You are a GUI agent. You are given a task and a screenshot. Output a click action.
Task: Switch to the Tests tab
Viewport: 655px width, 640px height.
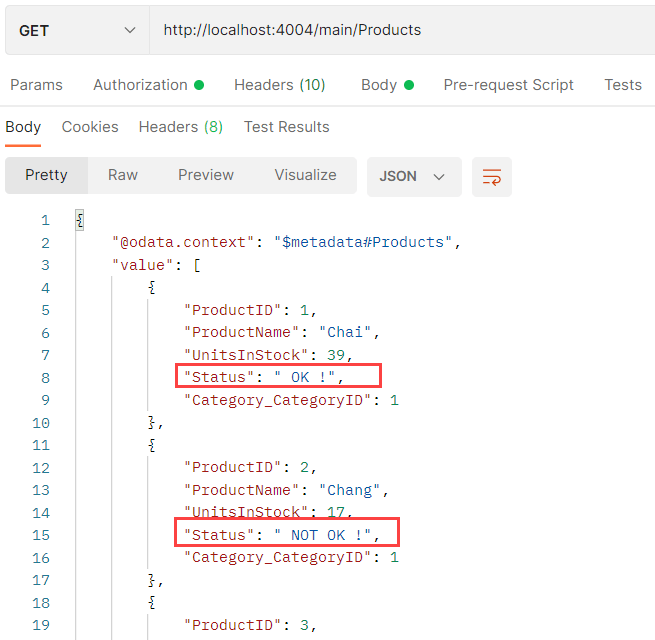click(x=622, y=85)
